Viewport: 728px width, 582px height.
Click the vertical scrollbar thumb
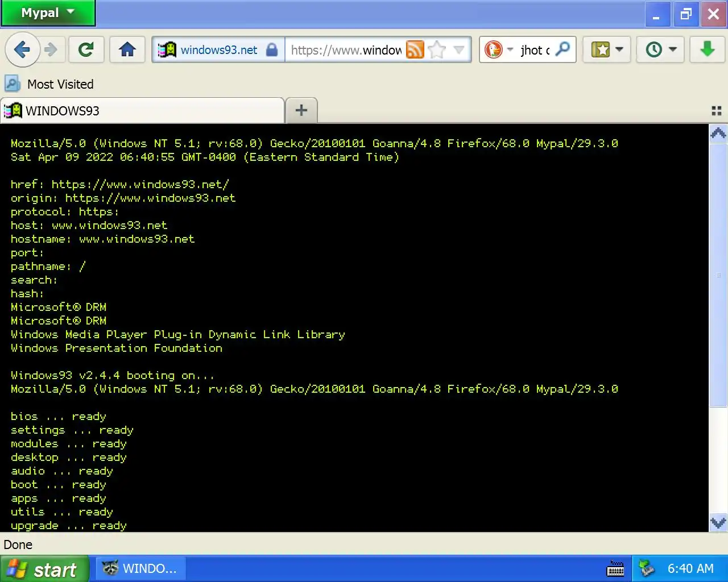coord(718,275)
